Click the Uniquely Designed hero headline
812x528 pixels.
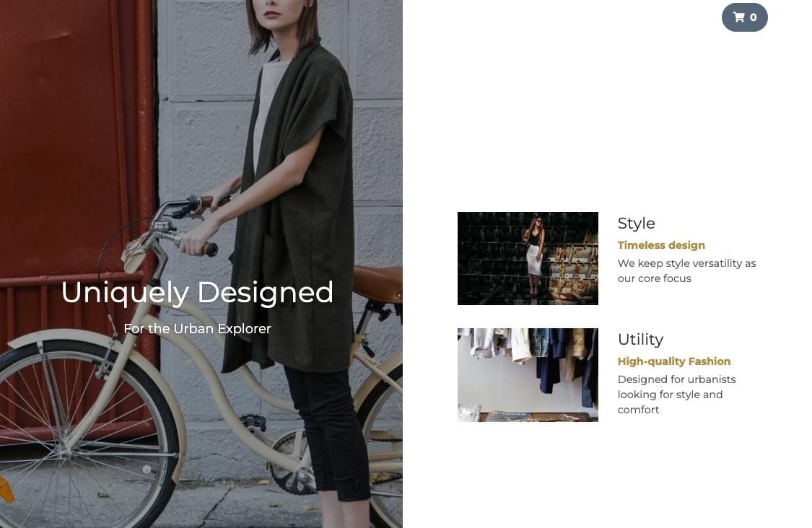point(197,292)
